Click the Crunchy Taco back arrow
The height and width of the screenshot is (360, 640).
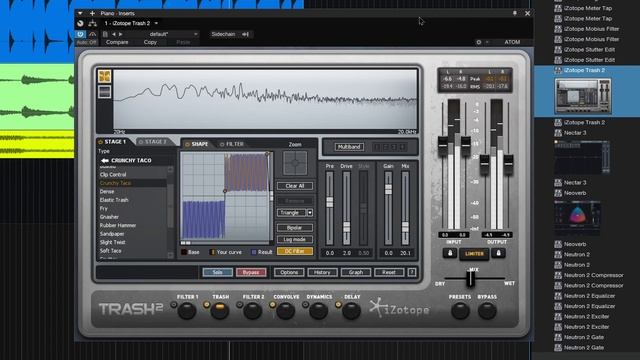tap(105, 160)
